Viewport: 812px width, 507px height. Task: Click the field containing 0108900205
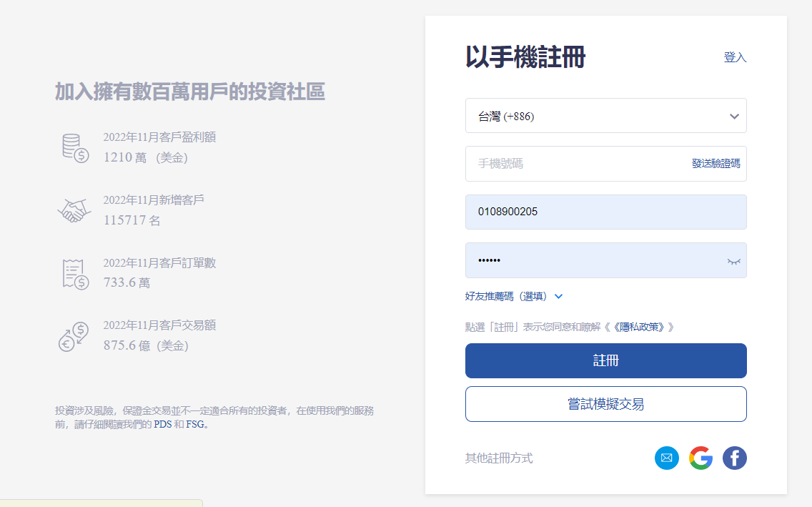click(605, 212)
